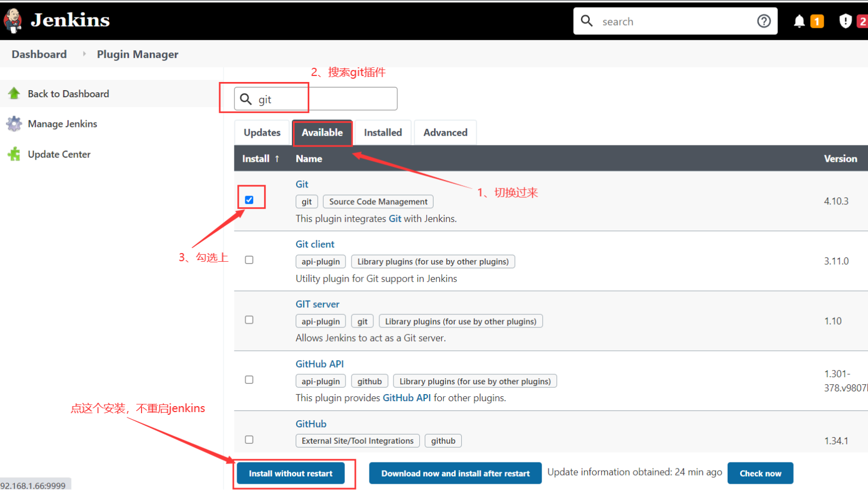Viewport: 868px width, 493px height.
Task: Click the Update information obtained status text
Action: [x=635, y=472]
